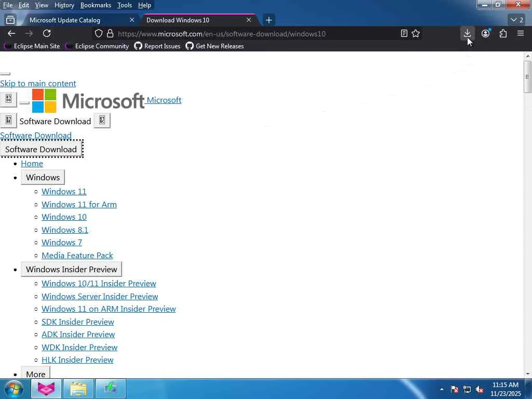
Task: Open Windows Server Insider Preview link
Action: click(x=100, y=297)
